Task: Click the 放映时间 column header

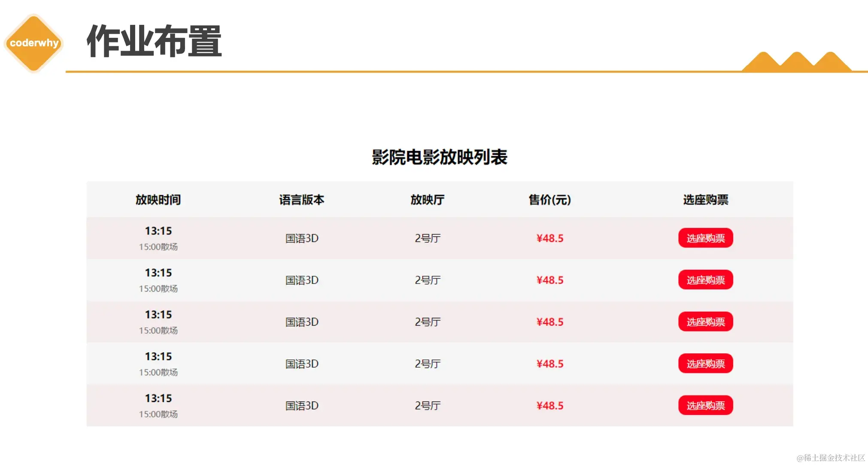Action: 158,199
